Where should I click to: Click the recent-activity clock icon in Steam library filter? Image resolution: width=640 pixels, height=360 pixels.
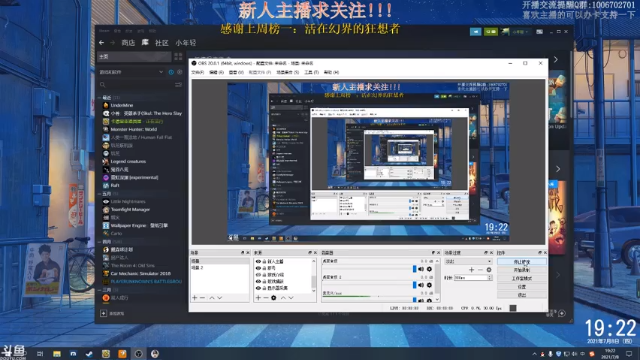pyautogui.click(x=171, y=72)
